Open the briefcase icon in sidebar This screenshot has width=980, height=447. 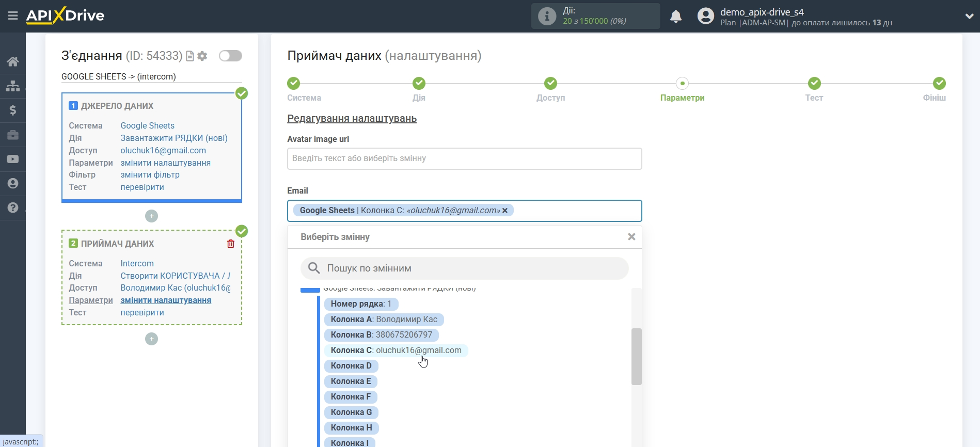click(x=13, y=135)
